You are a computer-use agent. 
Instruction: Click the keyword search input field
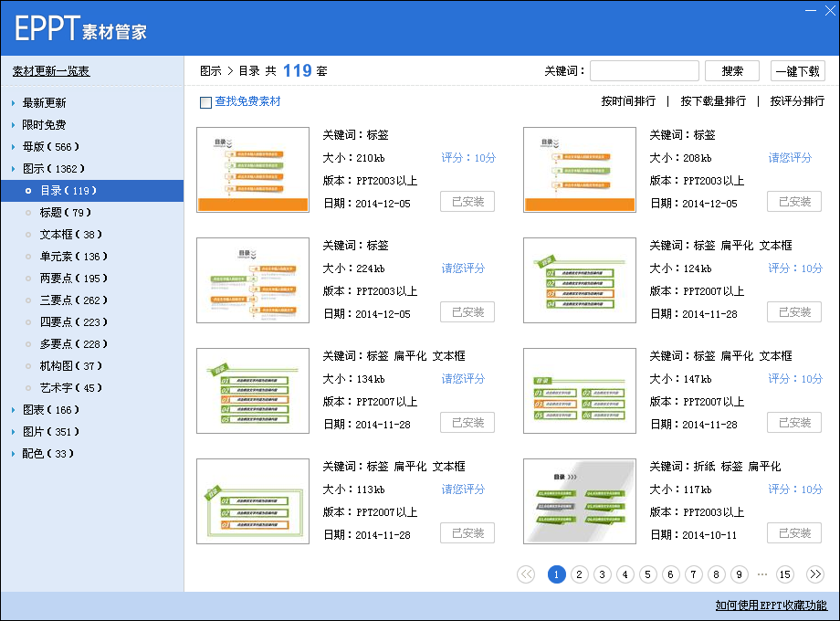(644, 69)
